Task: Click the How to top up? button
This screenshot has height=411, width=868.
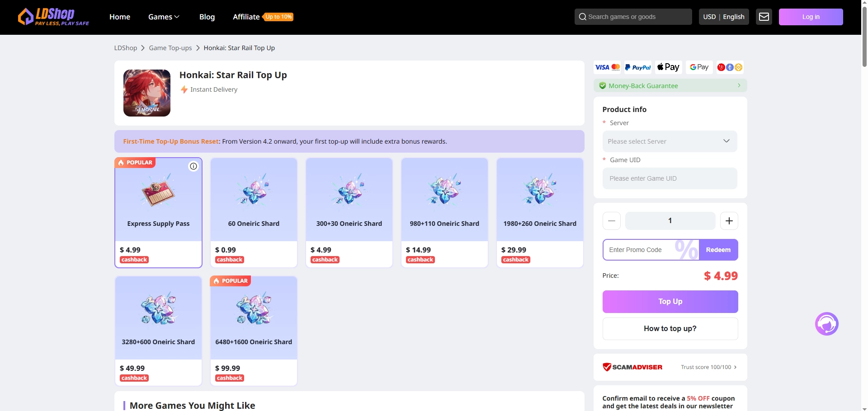Action: coord(670,329)
